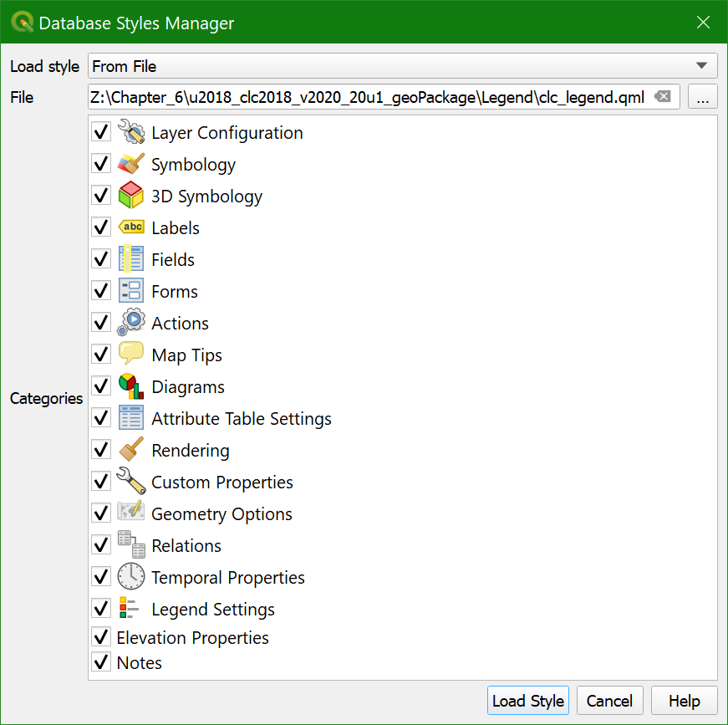The image size is (728, 725).
Task: Uncheck the Notes checkbox
Action: point(101,662)
